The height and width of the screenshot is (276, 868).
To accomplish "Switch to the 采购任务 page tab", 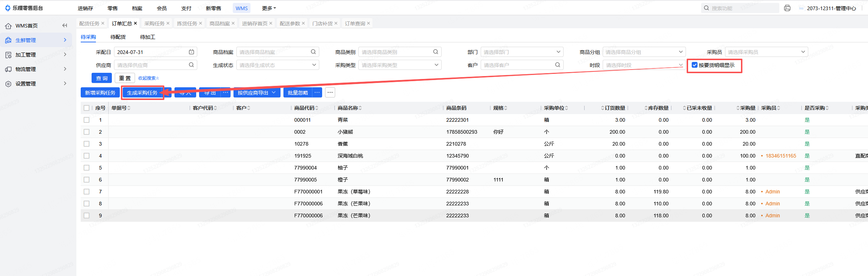I will point(154,23).
